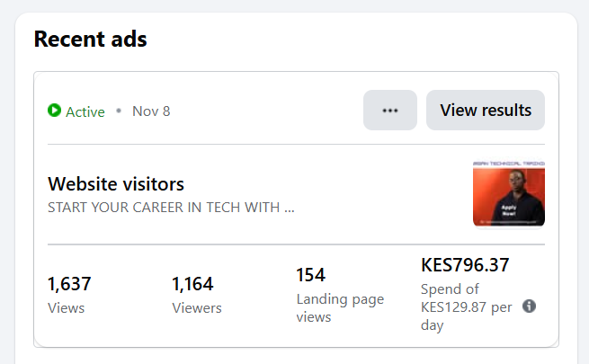Open the three-dot more options menu
589x364 pixels.
click(389, 111)
